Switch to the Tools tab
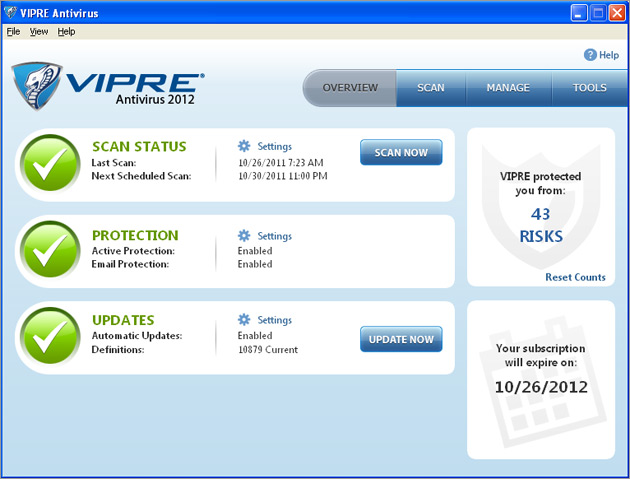Screen dimensions: 630x479 (x=589, y=88)
